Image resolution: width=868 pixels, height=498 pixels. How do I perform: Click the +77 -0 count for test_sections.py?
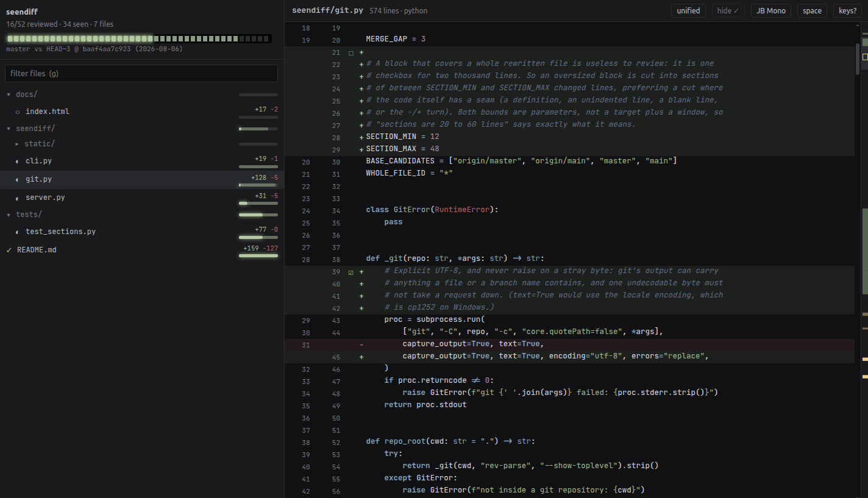click(266, 229)
